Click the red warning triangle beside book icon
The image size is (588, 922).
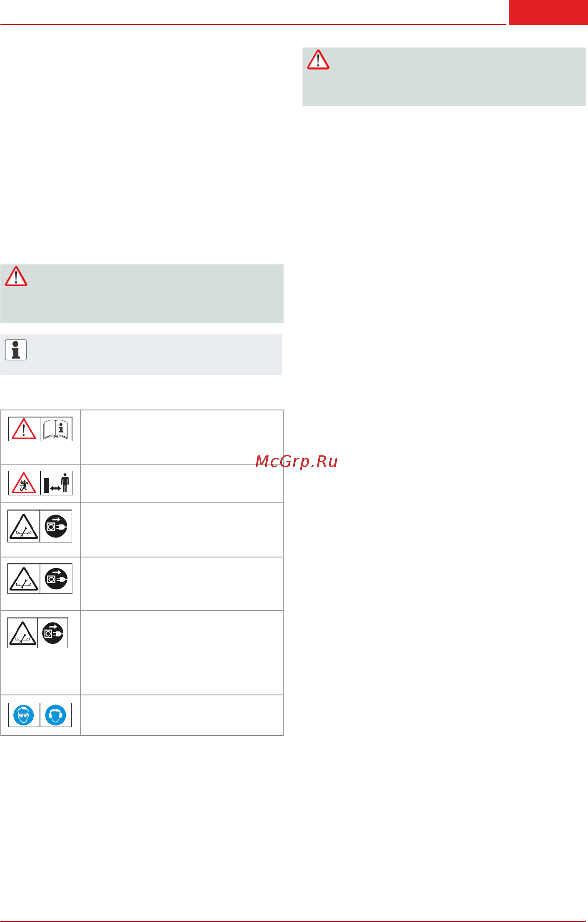[x=24, y=429]
